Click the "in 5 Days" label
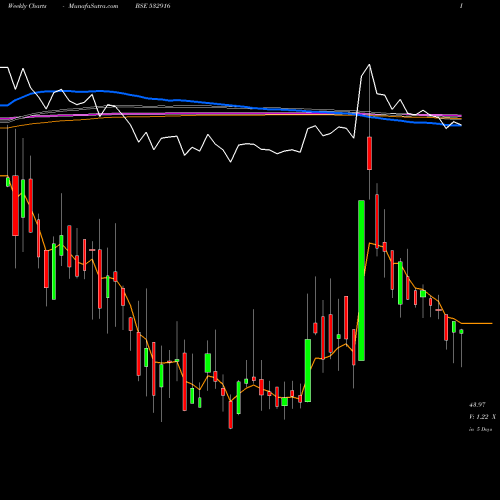This screenshot has width=500, height=500. click(480, 429)
